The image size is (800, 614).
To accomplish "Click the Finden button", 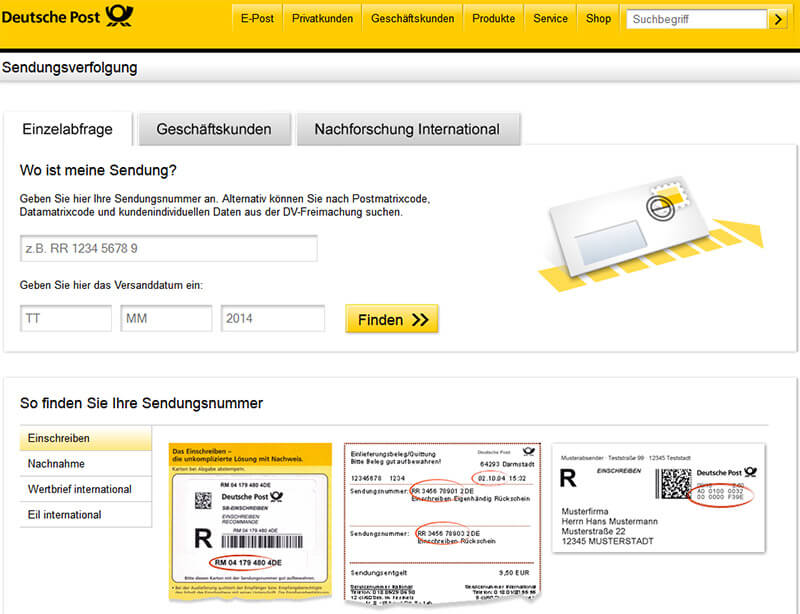I will [x=392, y=319].
